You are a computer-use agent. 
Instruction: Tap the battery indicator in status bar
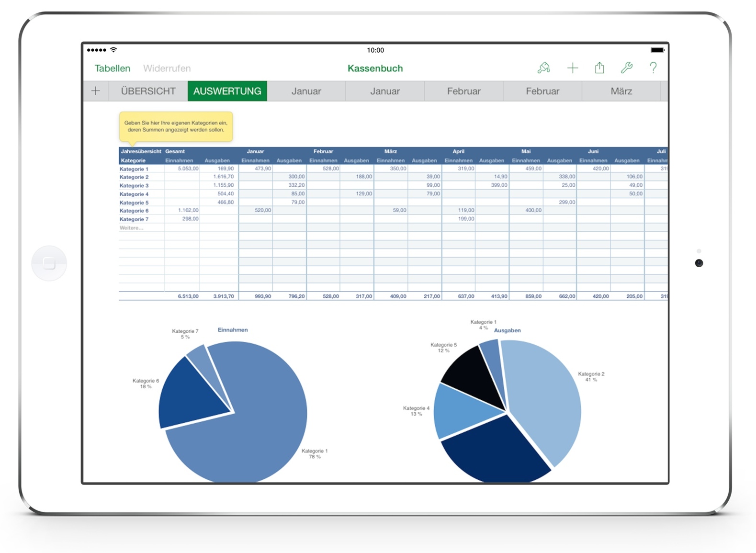tap(657, 50)
